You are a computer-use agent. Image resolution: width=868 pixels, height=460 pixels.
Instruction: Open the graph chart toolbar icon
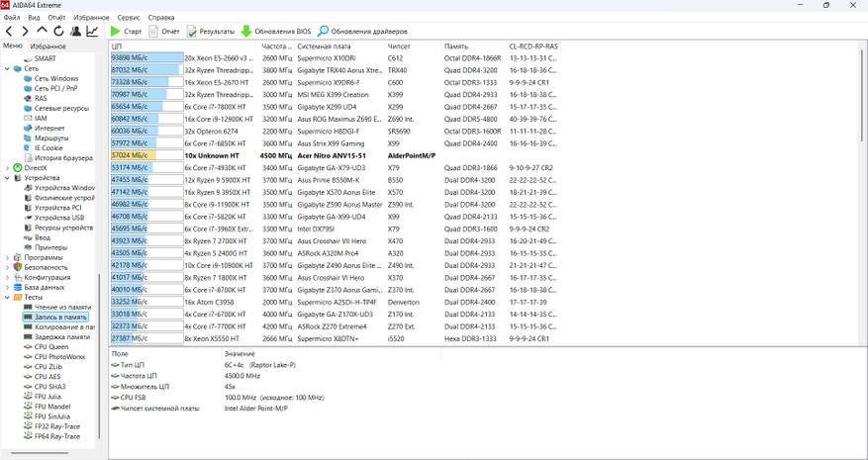(x=92, y=31)
